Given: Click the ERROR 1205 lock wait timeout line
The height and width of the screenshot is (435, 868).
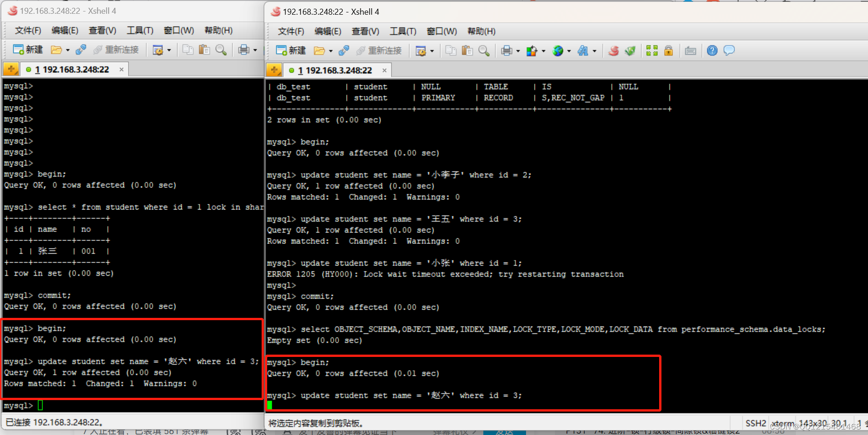Looking at the screenshot, I should pos(445,274).
